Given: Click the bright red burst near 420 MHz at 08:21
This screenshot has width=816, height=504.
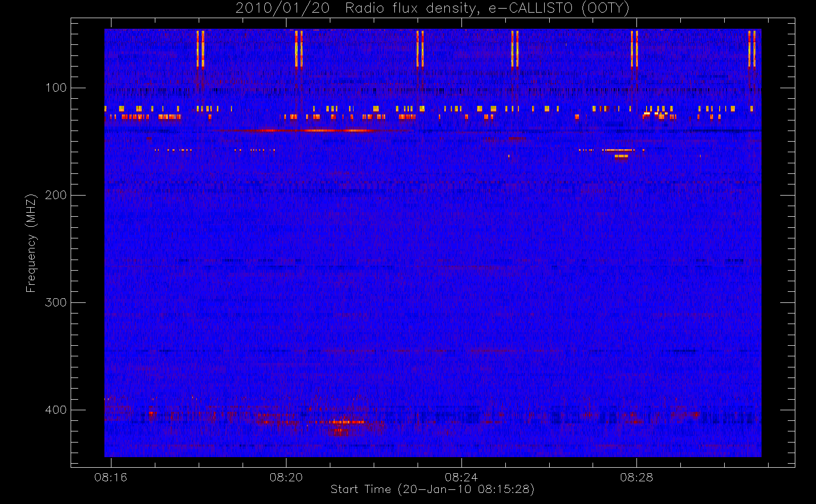Looking at the screenshot, I should point(339,432).
